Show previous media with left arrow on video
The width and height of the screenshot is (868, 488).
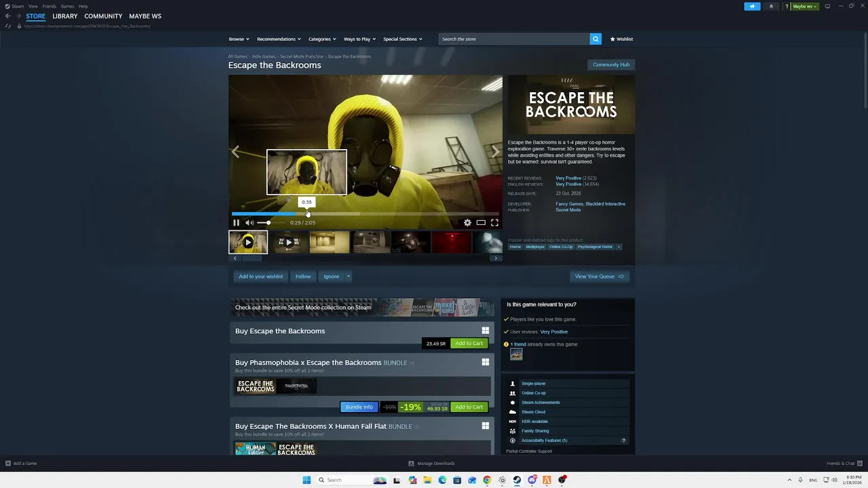coord(235,152)
